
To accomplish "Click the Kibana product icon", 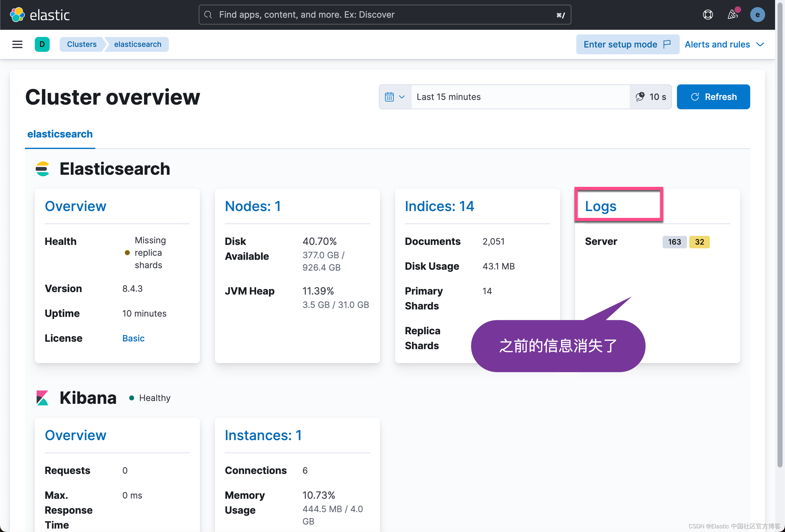I will 42,398.
